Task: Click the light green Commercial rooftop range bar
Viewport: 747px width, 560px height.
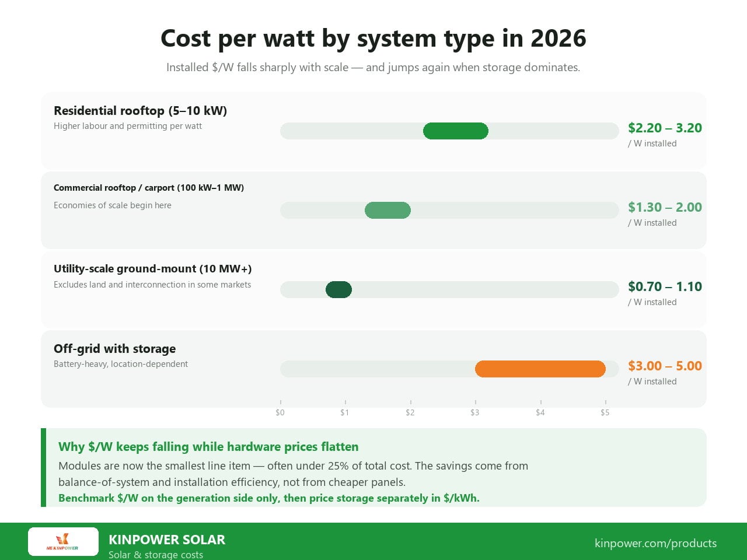Action: pyautogui.click(x=388, y=211)
